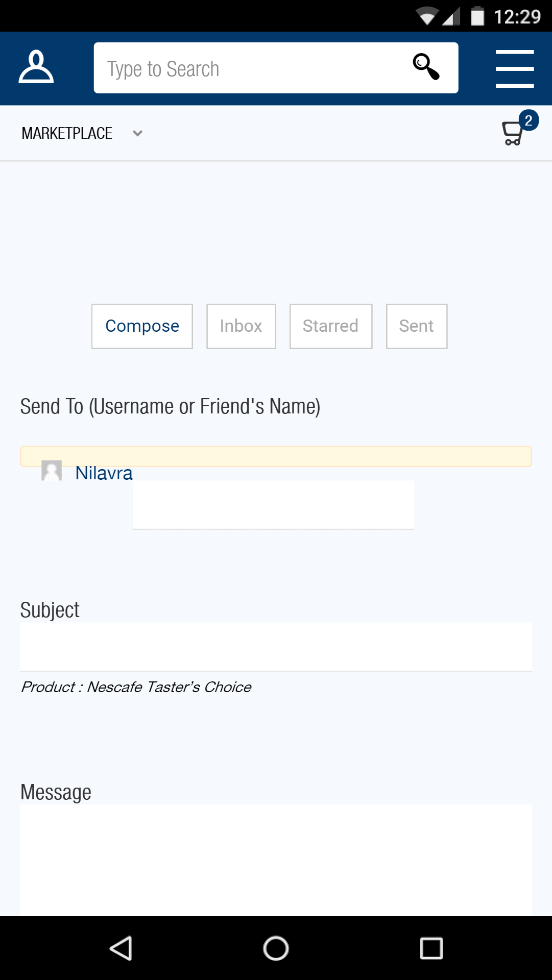Tap the white box beside Nilavra
This screenshot has width=552, height=980.
point(273,505)
